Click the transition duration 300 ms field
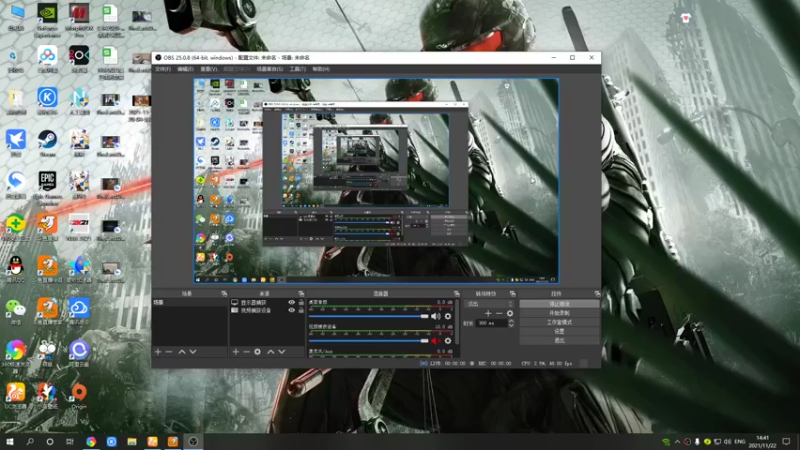The image size is (800, 450). [492, 323]
